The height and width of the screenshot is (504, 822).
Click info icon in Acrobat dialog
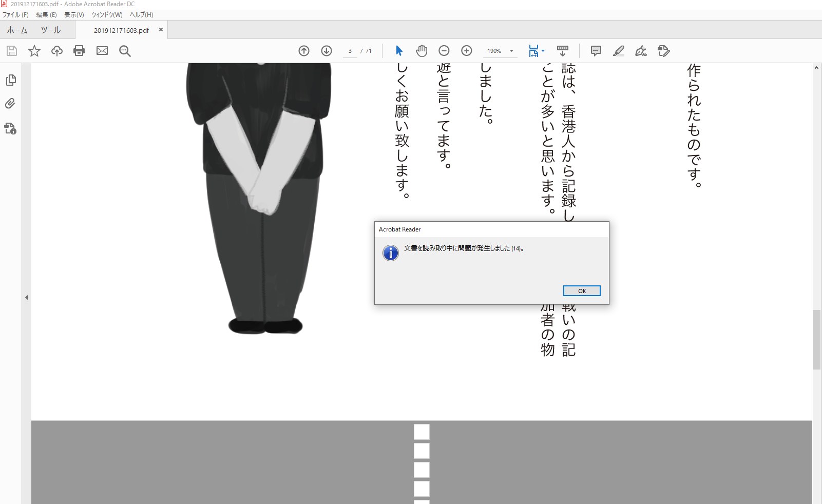391,253
